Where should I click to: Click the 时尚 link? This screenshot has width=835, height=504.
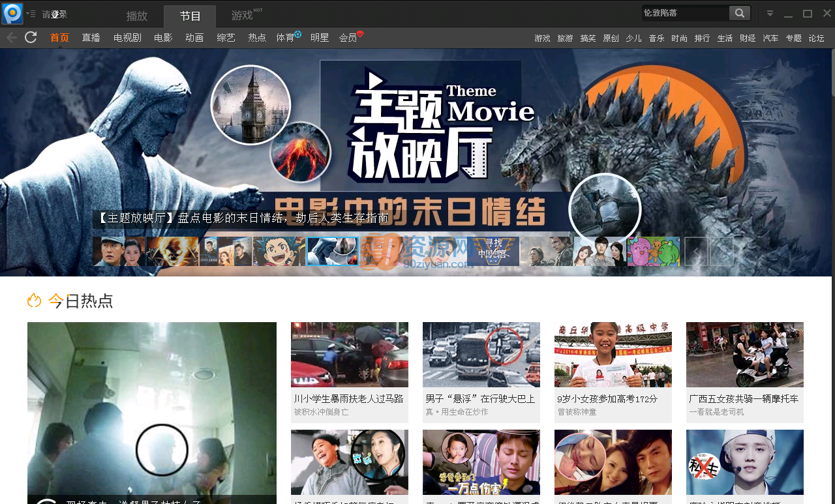(x=679, y=38)
